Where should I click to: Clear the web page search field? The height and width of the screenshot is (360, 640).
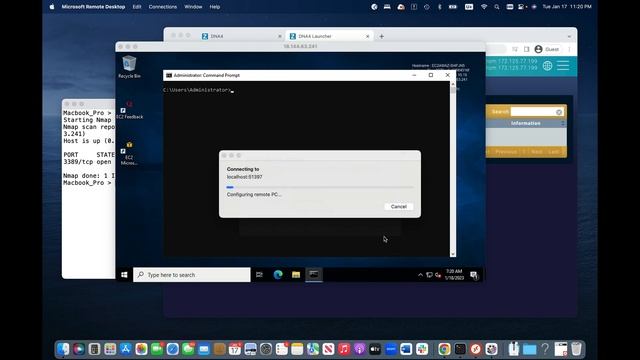(x=559, y=112)
